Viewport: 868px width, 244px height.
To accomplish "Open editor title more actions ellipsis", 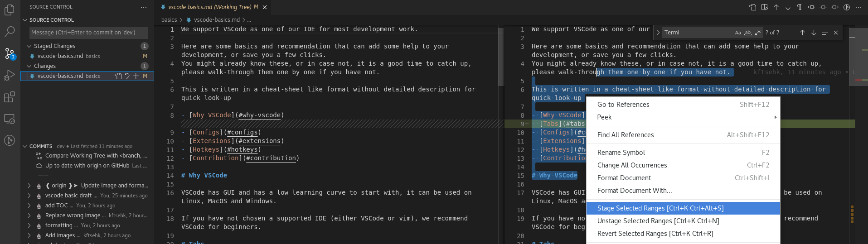I will [x=858, y=7].
